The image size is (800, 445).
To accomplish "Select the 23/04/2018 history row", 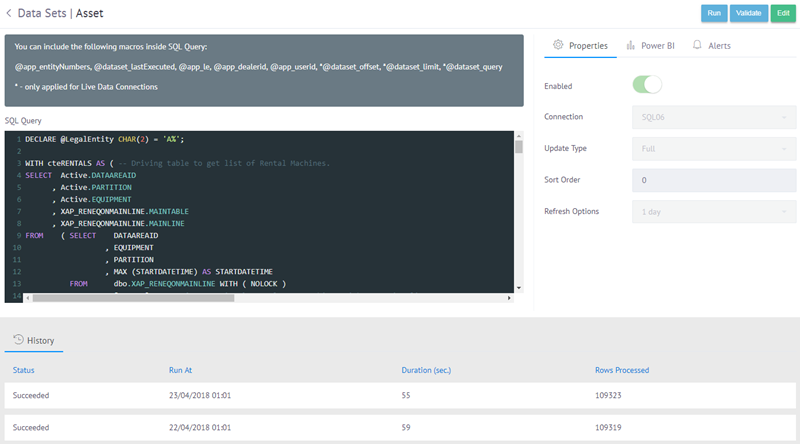I will click(x=400, y=396).
